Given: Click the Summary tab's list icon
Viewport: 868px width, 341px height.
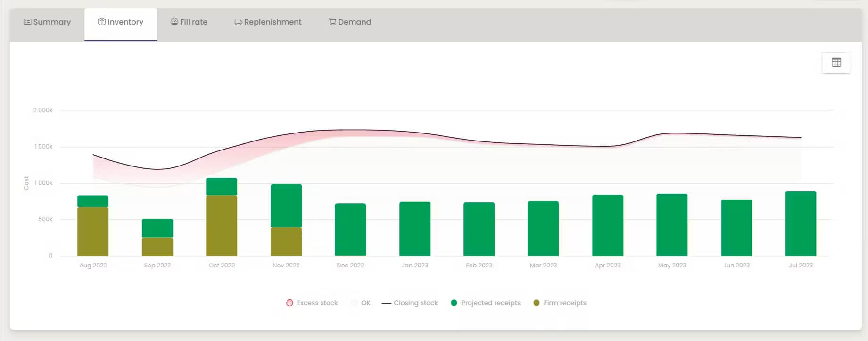Looking at the screenshot, I should click(27, 22).
